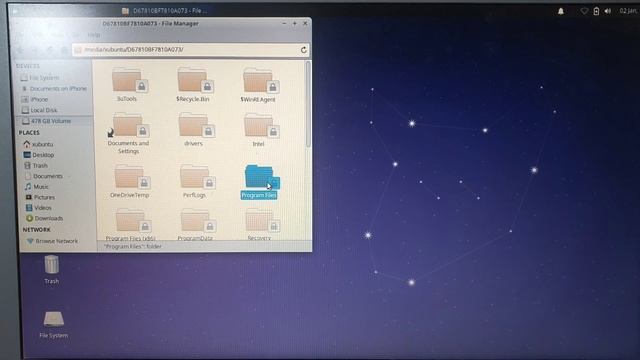The height and width of the screenshot is (360, 640).
Task: Go to the home folder via toolbar
Action: (x=64, y=50)
